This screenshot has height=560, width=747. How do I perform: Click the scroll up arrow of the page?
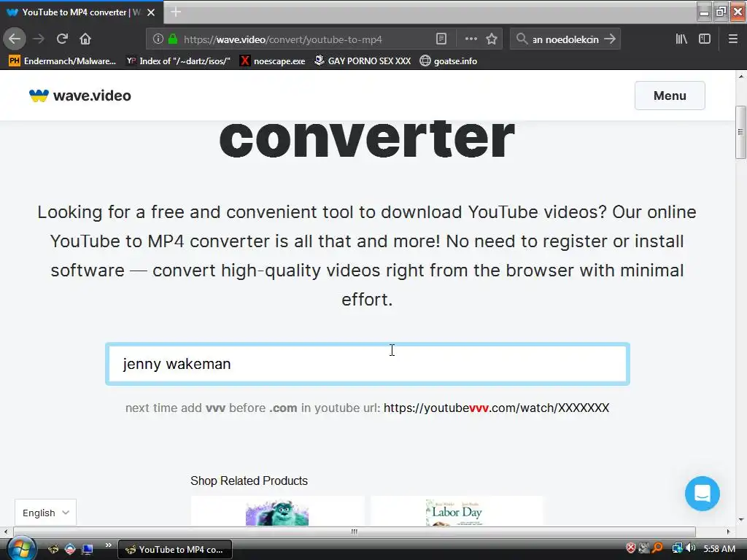[x=741, y=76]
